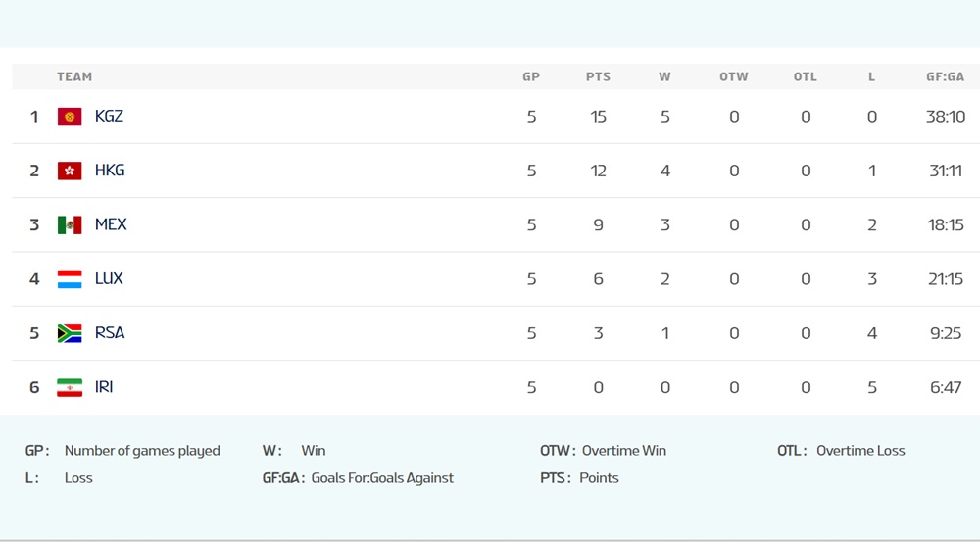Click the South Africa flag icon
980x542 pixels.
click(69, 333)
